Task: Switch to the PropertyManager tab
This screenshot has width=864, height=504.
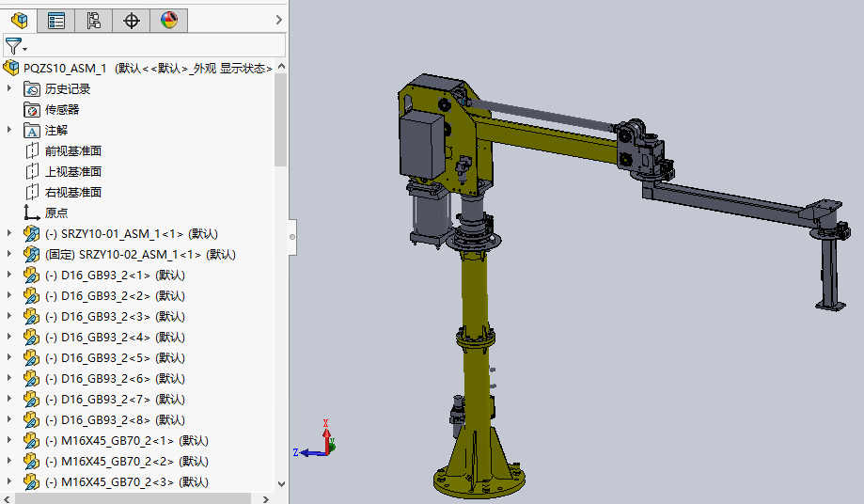Action: 56,21
